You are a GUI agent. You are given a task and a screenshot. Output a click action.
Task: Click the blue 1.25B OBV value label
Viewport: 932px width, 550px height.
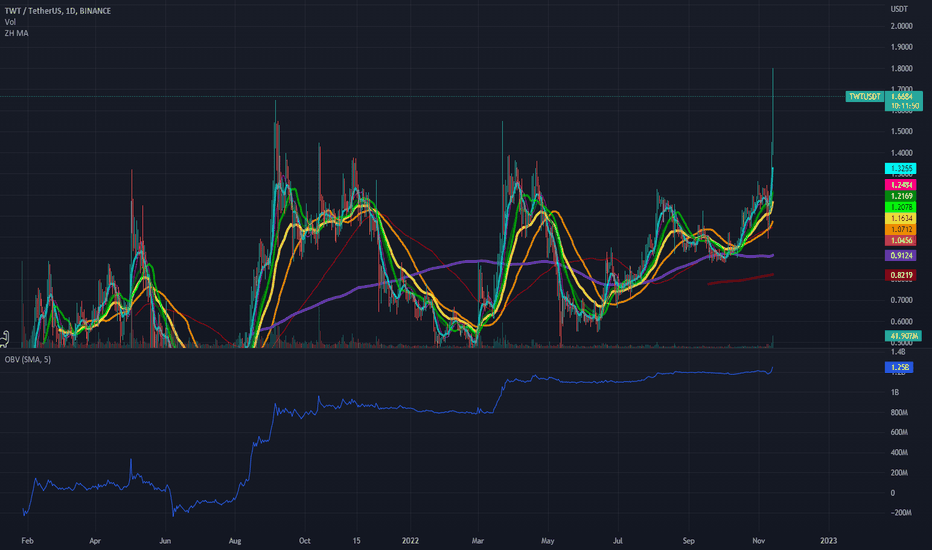[899, 367]
